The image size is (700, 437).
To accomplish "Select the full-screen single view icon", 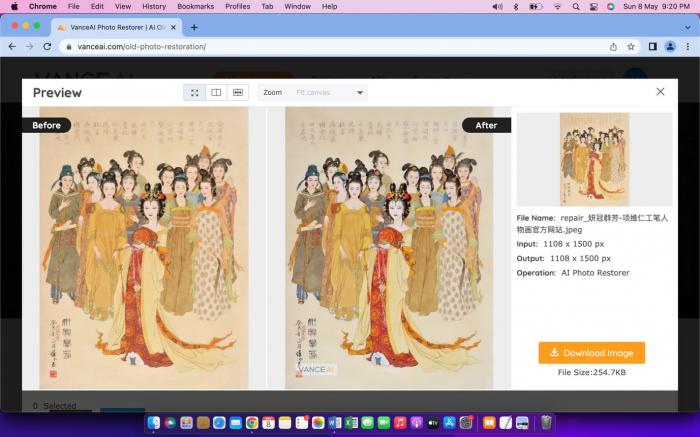I will [195, 92].
